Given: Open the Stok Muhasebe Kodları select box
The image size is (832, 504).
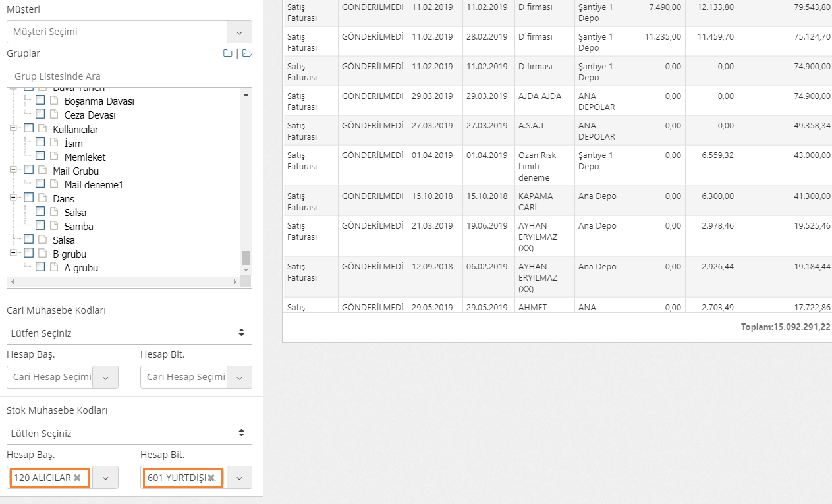Looking at the screenshot, I should click(129, 433).
